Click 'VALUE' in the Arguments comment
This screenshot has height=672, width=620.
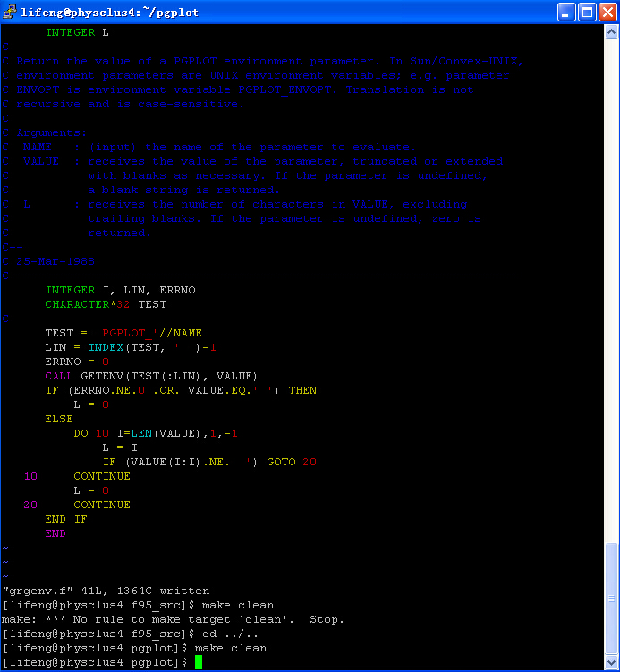41,162
